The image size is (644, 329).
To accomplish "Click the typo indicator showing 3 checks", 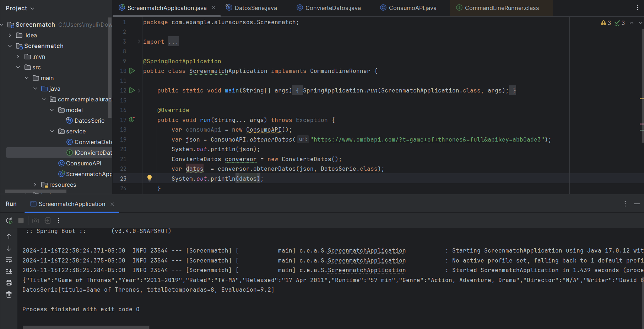I will 619,23.
